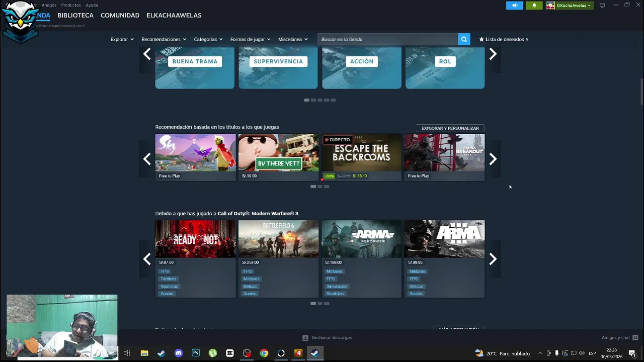Open the ACCIÓN category card
Image resolution: width=644 pixels, height=362 pixels.
click(x=362, y=68)
